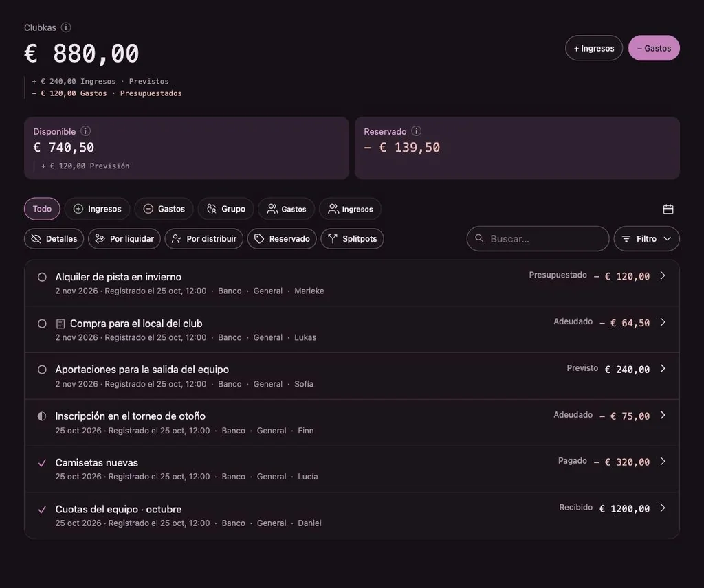Toggle the Por distribuir filter chip
This screenshot has height=588, width=704.
click(203, 238)
